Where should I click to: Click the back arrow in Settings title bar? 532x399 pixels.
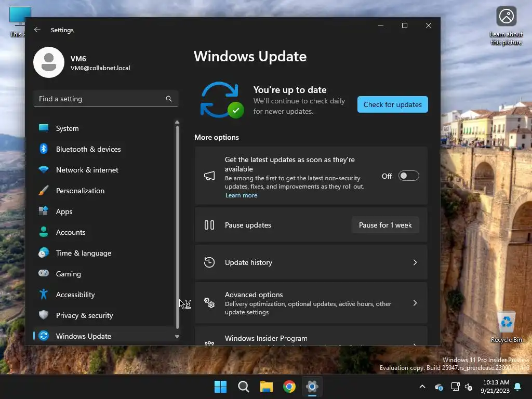37,30
